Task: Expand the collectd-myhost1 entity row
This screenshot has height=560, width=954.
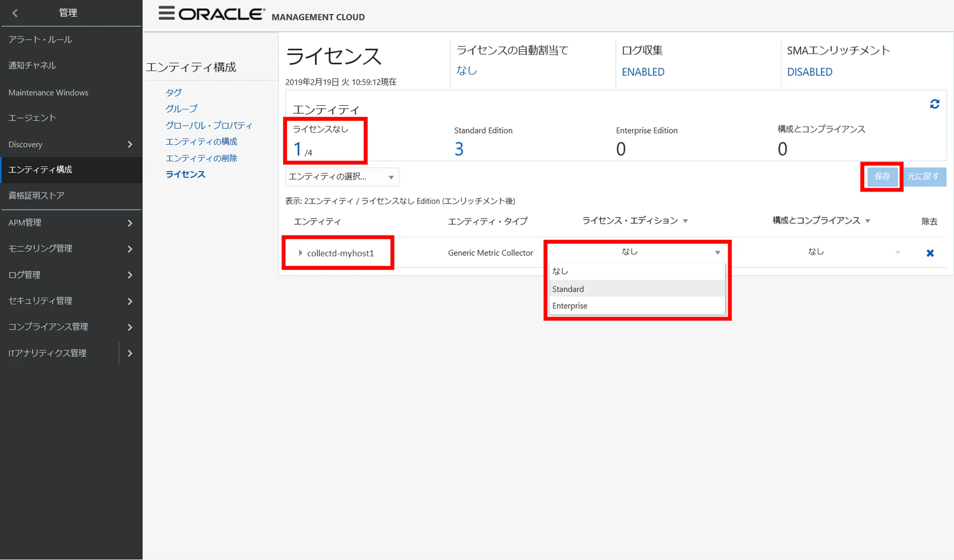Action: (x=300, y=253)
